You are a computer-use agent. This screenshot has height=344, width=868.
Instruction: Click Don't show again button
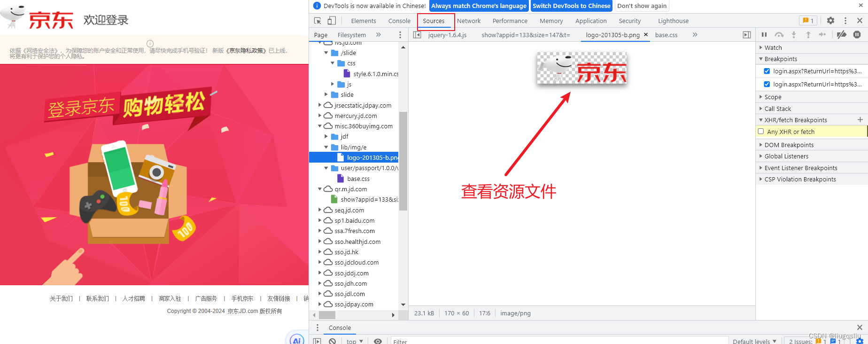tap(642, 6)
